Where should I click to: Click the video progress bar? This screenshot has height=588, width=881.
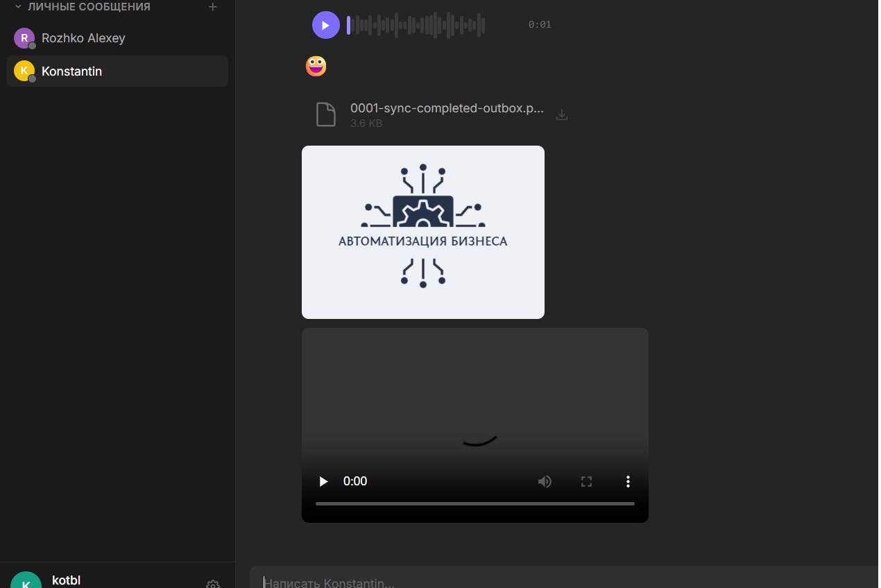click(x=474, y=503)
